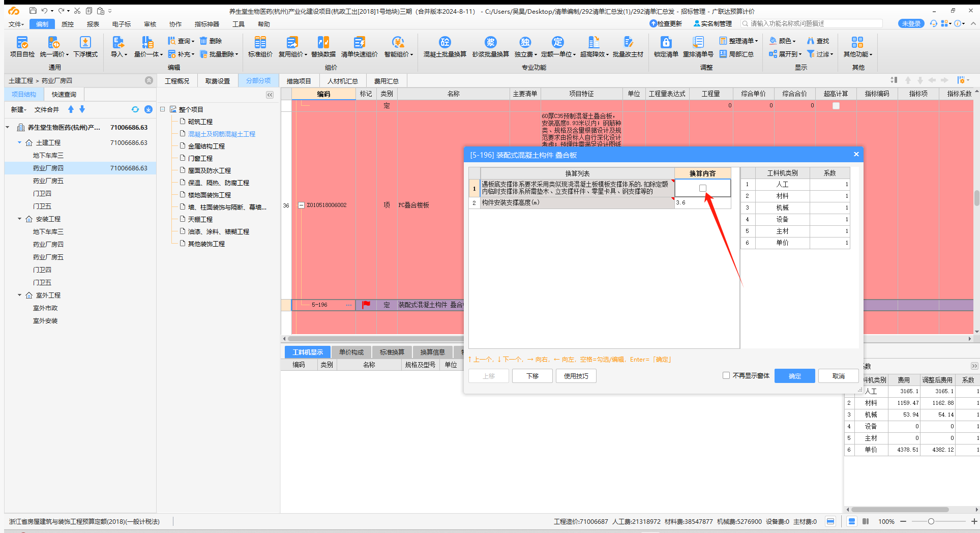Collapse the 安装工程 tree node
Viewport: 980px width, 533px height.
pos(20,219)
